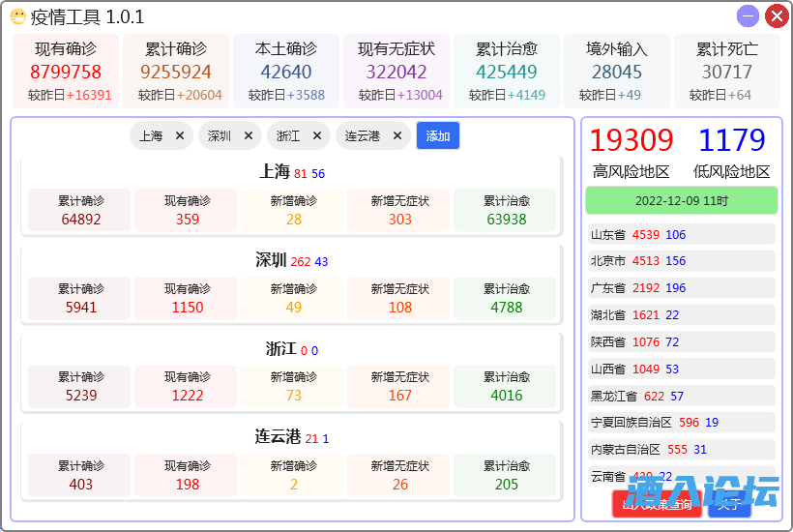Screen dimensions: 793x532
Task: Remove the 上海 city tag
Action: click(x=180, y=136)
